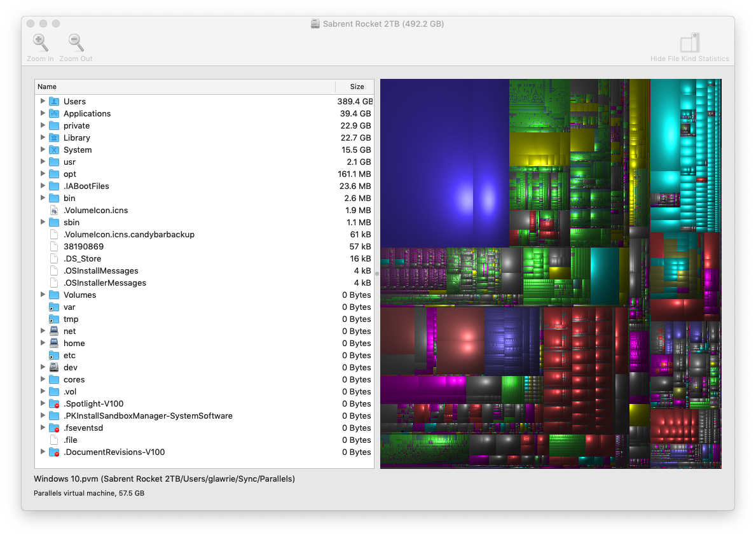Click the Applications folder icon

(54, 113)
